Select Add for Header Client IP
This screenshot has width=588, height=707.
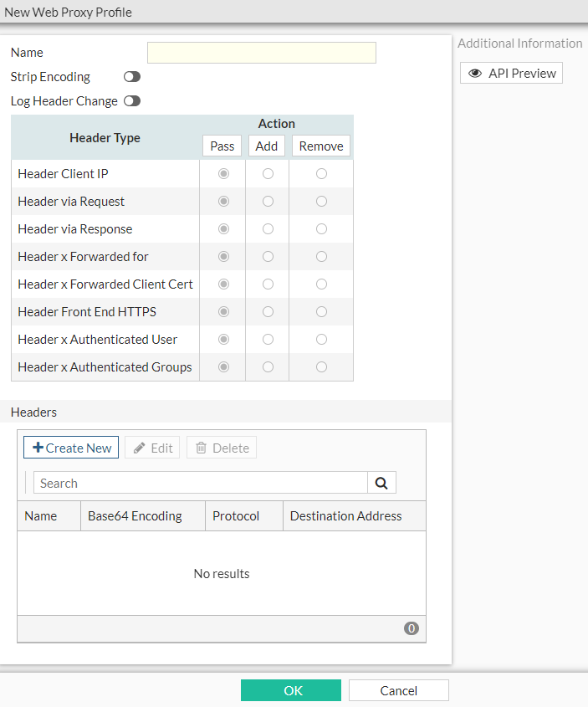(x=268, y=174)
